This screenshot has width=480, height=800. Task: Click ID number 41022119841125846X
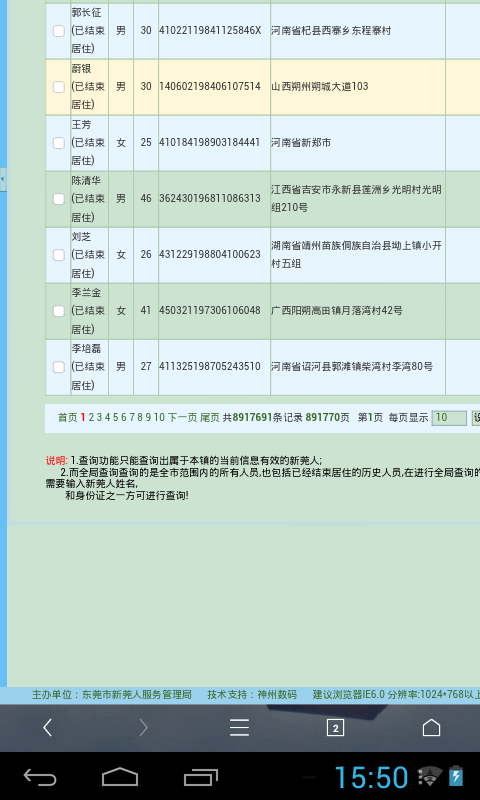[x=210, y=31]
